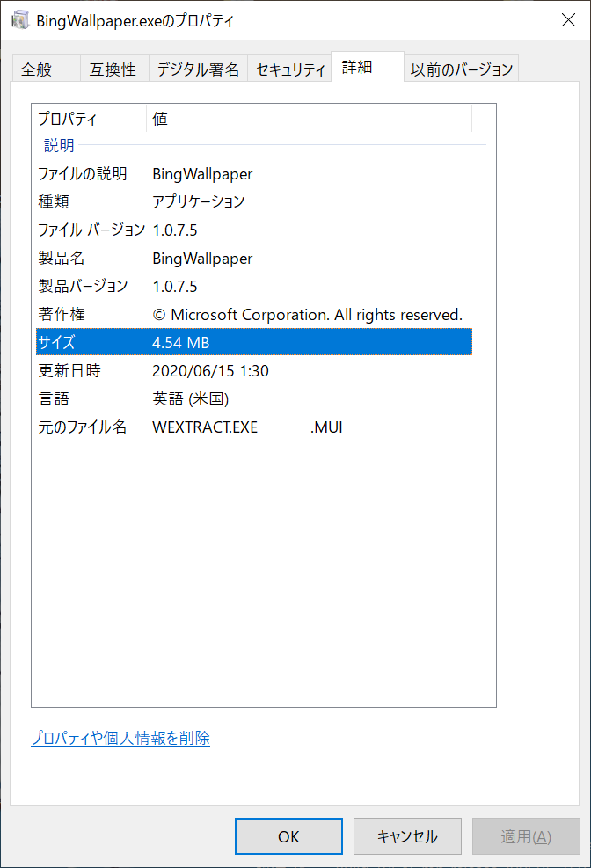This screenshot has width=591, height=868.
Task: Open the 互換性 tab
Action: point(114,69)
